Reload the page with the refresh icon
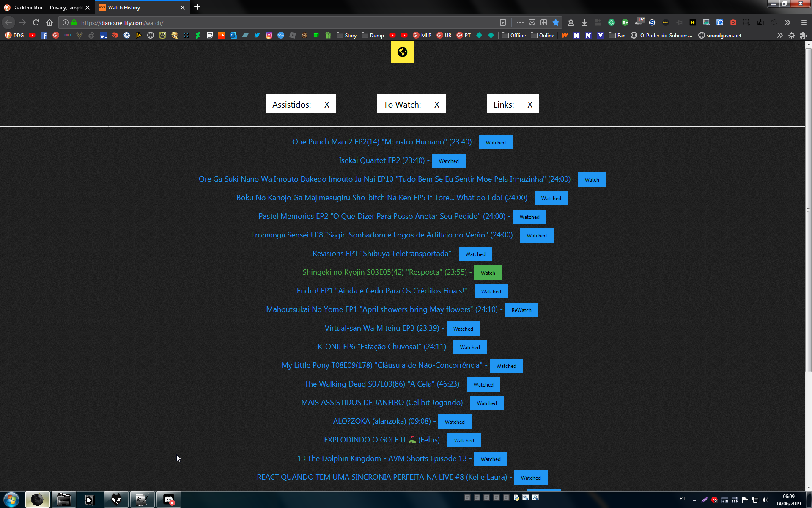 point(36,22)
